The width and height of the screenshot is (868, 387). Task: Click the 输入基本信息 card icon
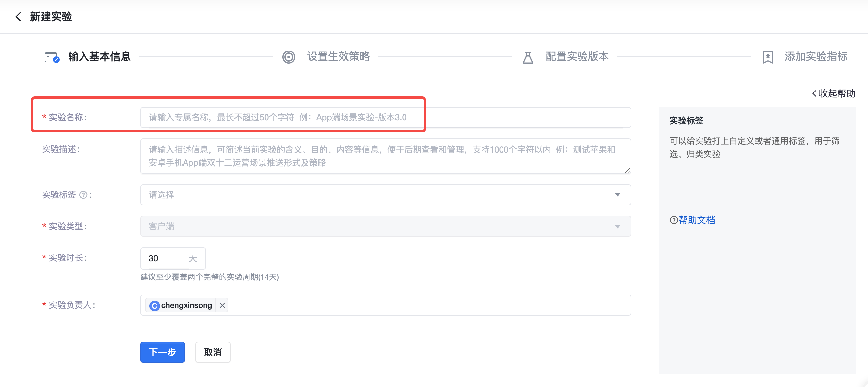point(52,57)
